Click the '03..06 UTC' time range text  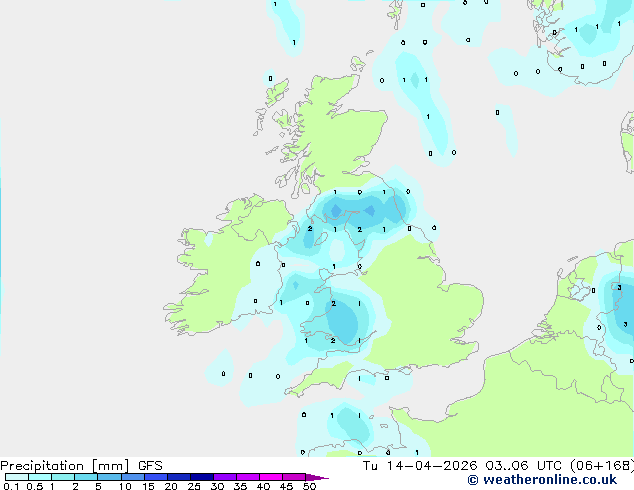tap(524, 466)
